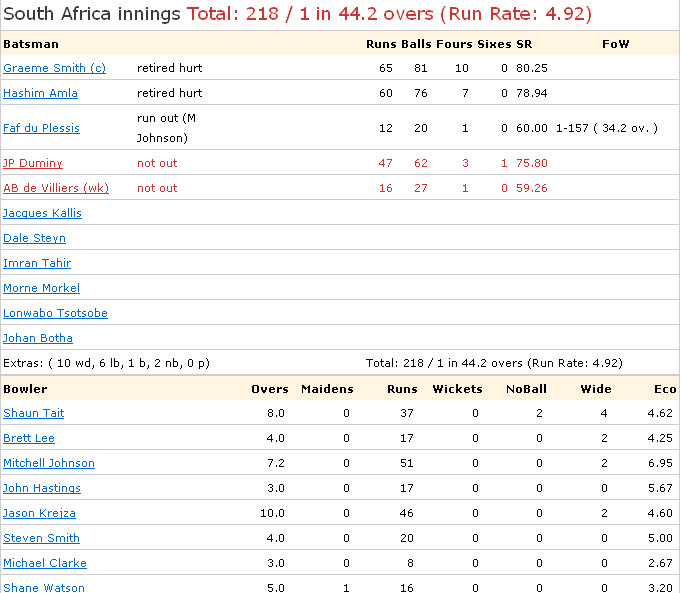Click the Hashim Amla batsman link
Viewport: 681px width, 593px height.
40,93
